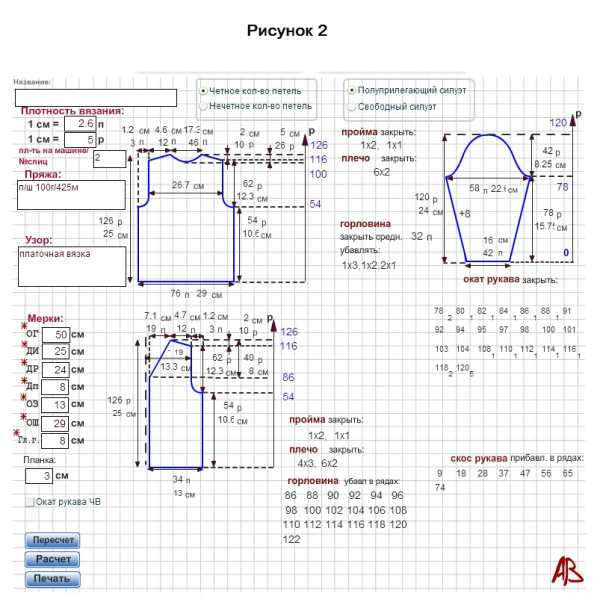Image resolution: width=600 pixels, height=599 pixels.
Task: Enable the 'Окат рукава ЧВ' checkbox
Action: pyautogui.click(x=29, y=501)
